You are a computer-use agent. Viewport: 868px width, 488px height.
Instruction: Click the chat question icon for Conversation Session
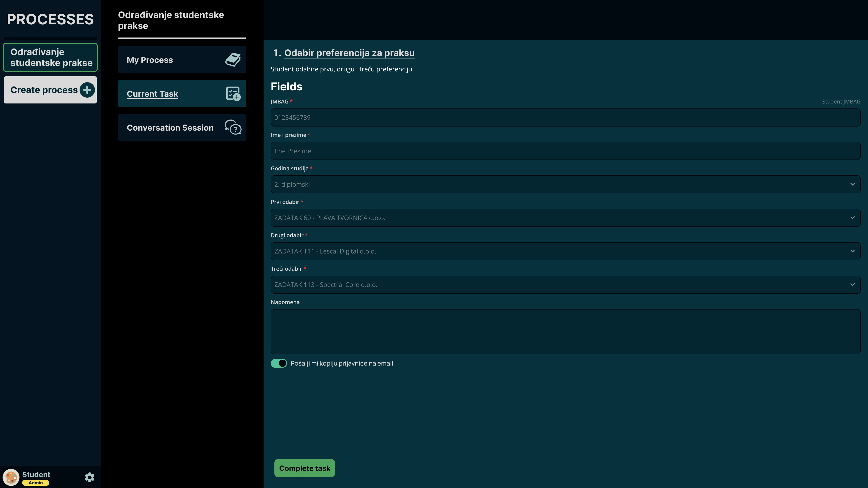(x=233, y=127)
